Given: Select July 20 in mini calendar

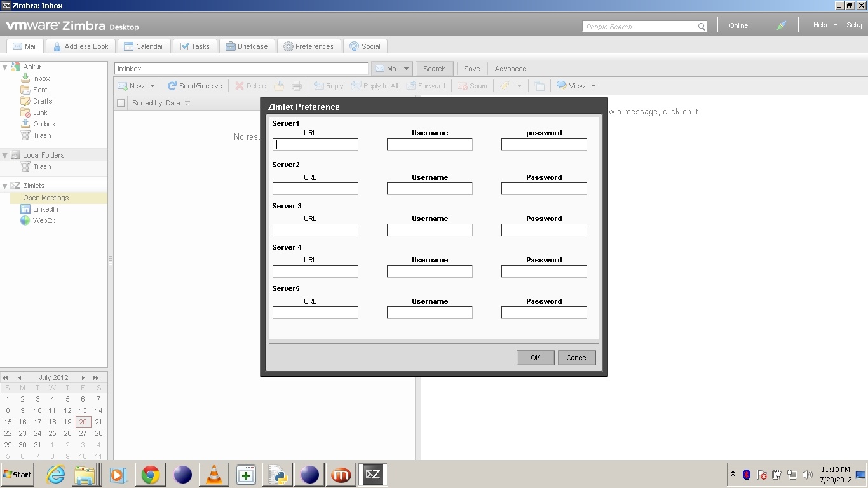Looking at the screenshot, I should point(83,422).
